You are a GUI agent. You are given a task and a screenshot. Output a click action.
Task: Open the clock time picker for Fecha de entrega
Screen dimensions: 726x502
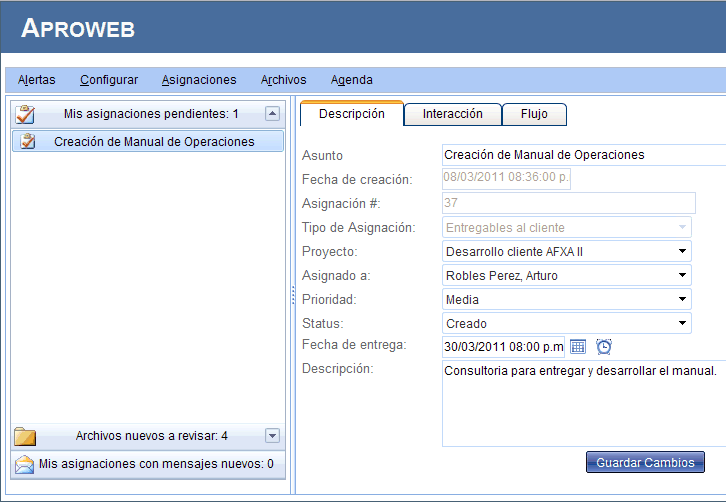tap(604, 346)
